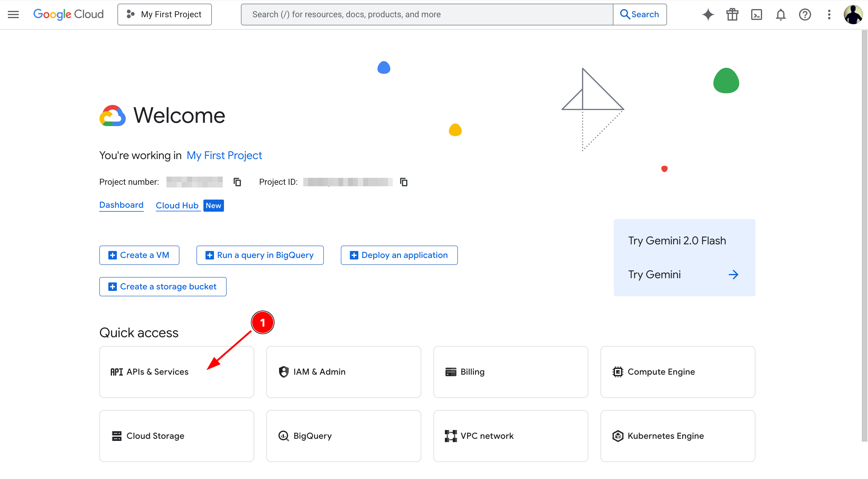The width and height of the screenshot is (868, 479).
Task: Click the Try Gemini arrow
Action: [x=733, y=275]
